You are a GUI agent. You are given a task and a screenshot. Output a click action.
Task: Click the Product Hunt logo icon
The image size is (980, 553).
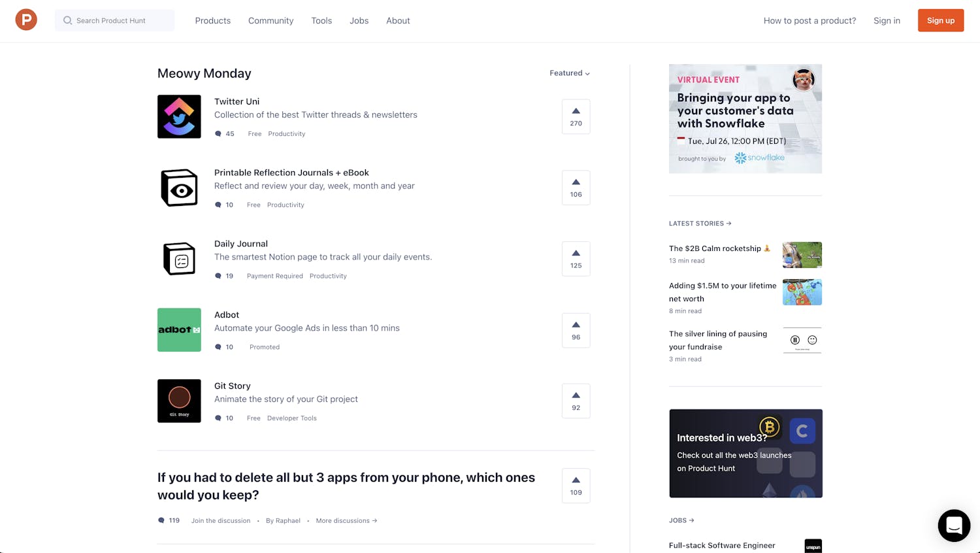26,20
